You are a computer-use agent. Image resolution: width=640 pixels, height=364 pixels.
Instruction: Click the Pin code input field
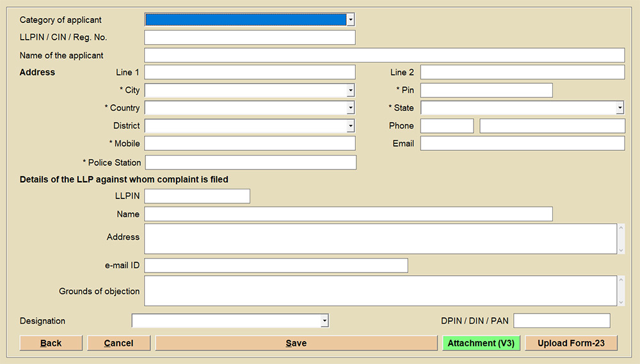click(x=486, y=90)
